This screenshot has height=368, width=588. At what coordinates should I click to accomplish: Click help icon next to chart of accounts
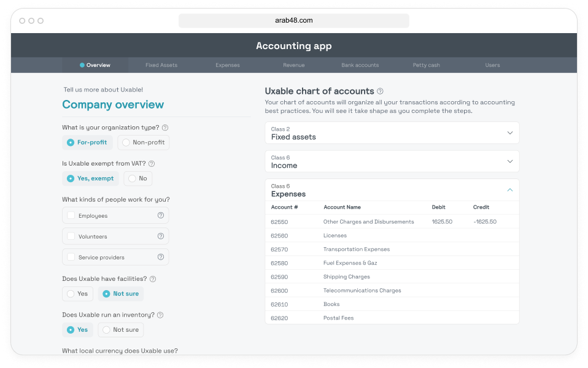(381, 91)
